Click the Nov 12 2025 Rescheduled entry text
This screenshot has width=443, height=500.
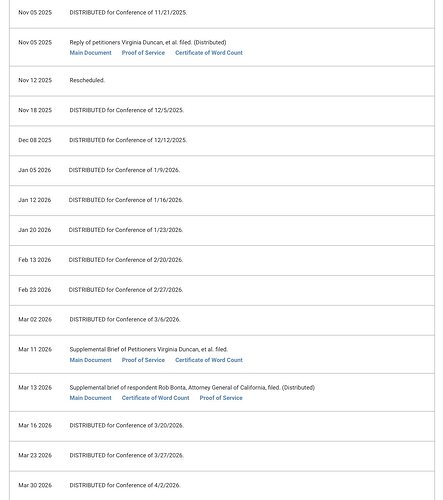pos(87,80)
